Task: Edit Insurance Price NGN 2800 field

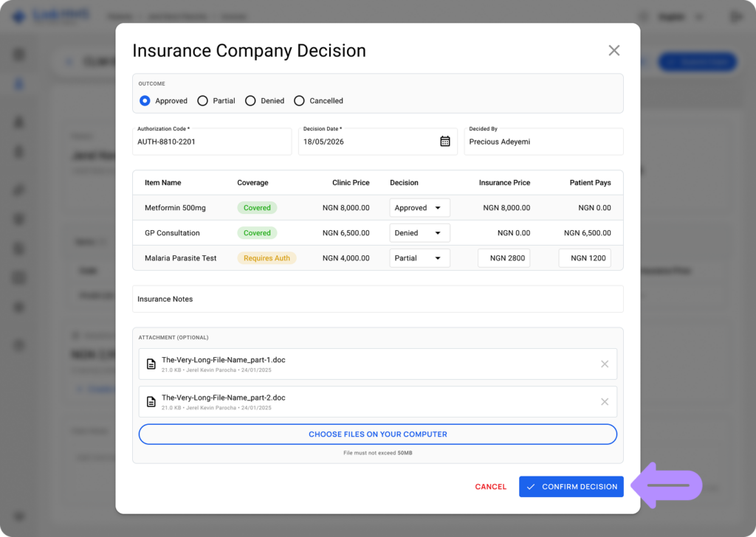Action: click(504, 257)
